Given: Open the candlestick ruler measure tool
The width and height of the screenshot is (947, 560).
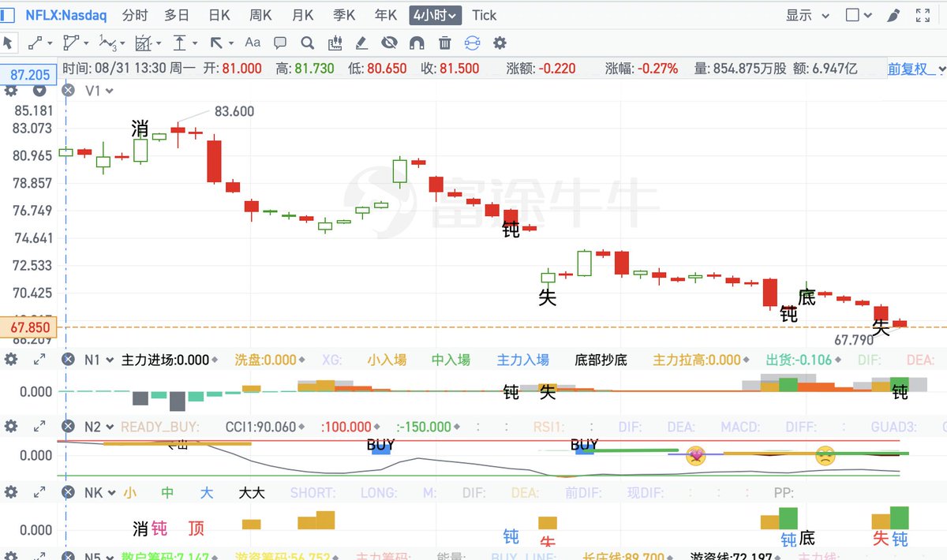Looking at the screenshot, I should coord(335,43).
